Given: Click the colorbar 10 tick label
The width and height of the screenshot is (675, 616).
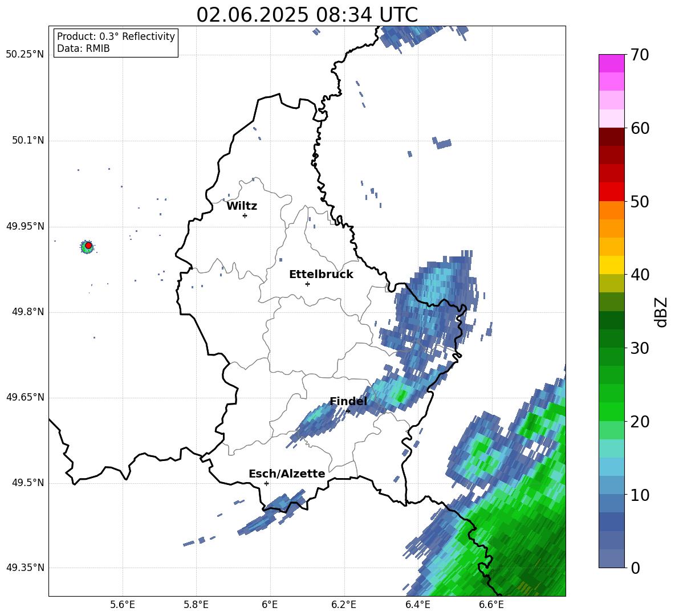Looking at the screenshot, I should tap(640, 495).
